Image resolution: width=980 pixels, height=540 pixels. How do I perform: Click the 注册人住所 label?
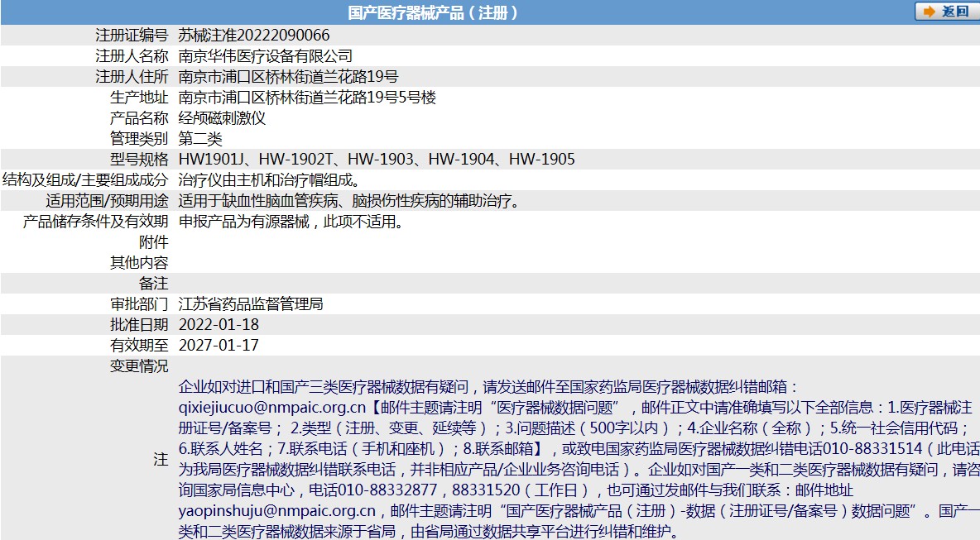132,77
